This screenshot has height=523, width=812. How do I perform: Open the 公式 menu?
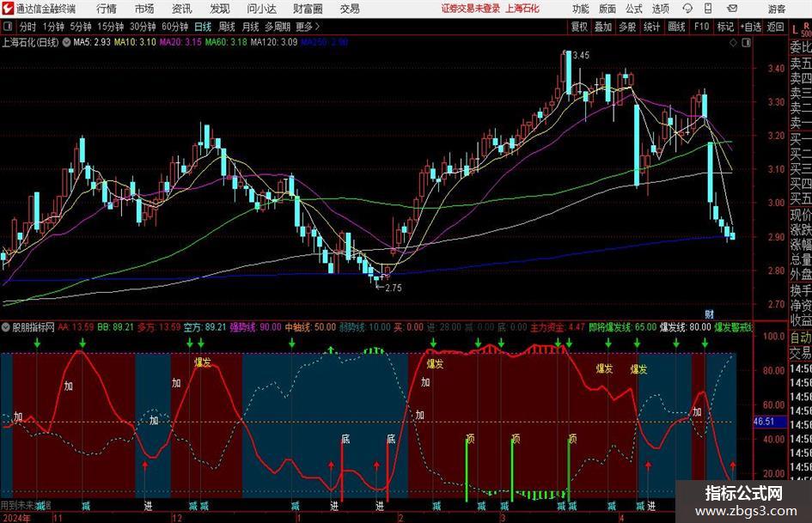click(x=634, y=9)
